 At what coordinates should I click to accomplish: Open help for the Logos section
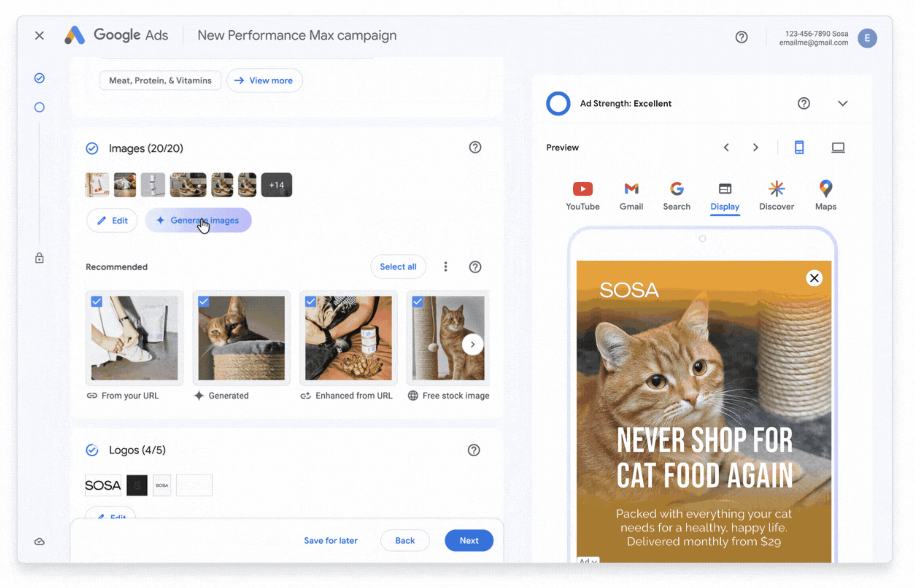click(474, 450)
